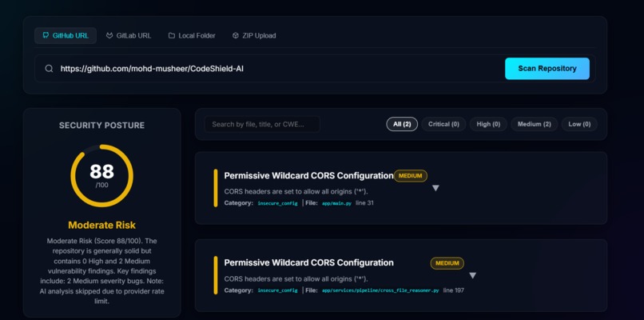Screen dimensions: 644x320
Task: Expand the app/main.py CORS finding arrow
Action: 435,188
